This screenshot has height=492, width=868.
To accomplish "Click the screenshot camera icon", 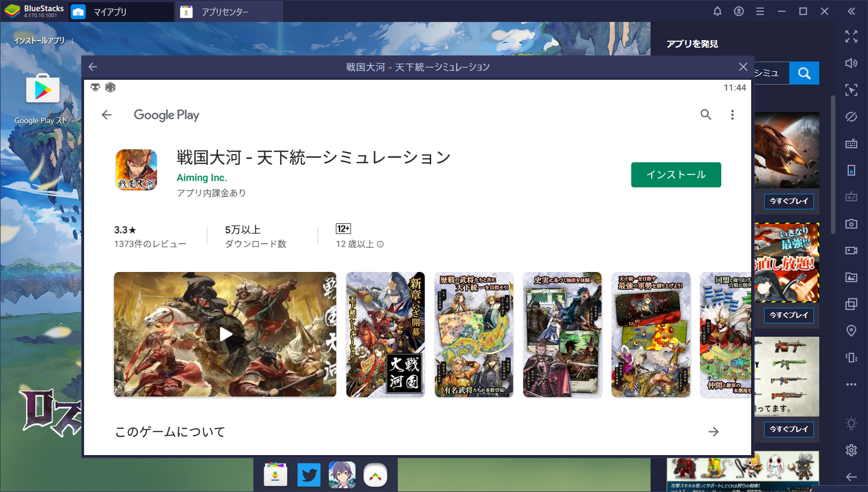I will [851, 224].
